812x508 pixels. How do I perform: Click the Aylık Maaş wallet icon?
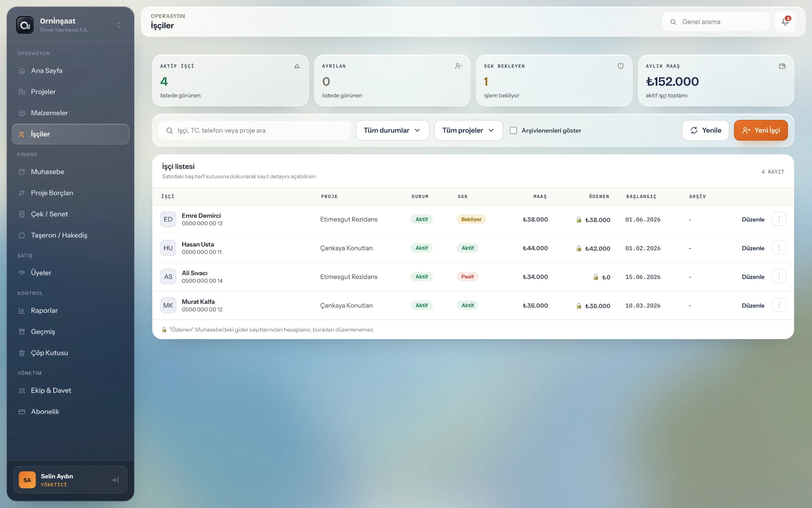[x=782, y=66]
